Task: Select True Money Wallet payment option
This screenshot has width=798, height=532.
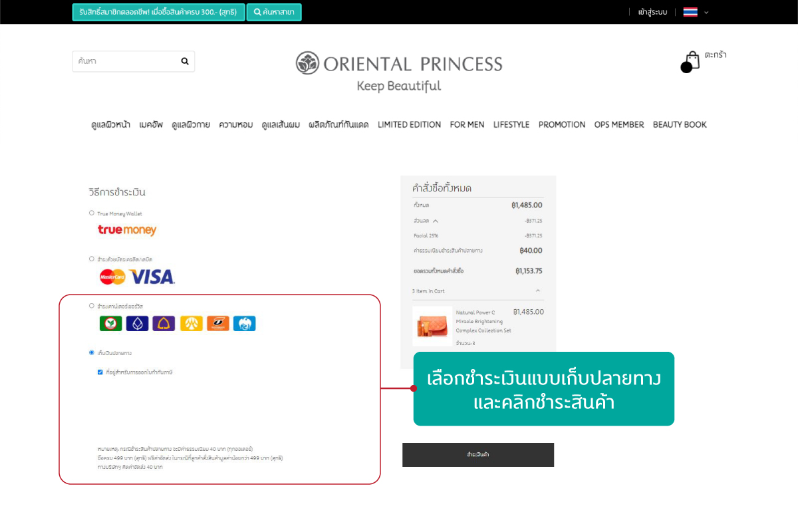Action: [x=92, y=213]
